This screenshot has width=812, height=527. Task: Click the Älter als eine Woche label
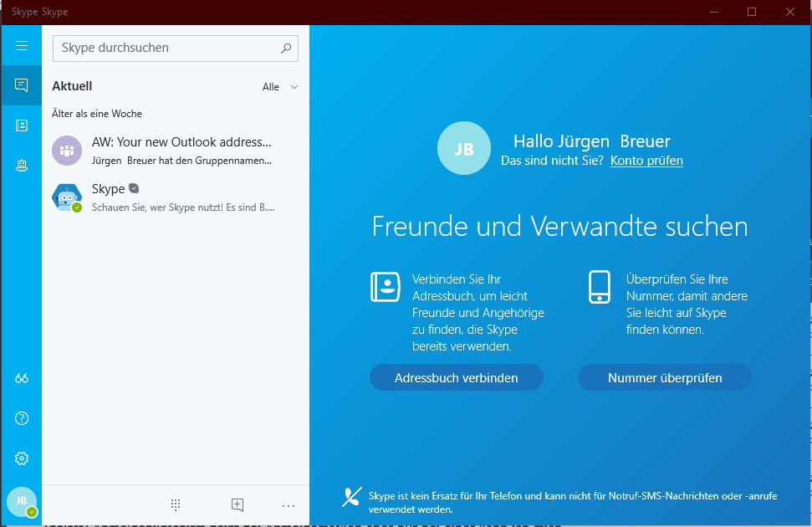(x=97, y=114)
